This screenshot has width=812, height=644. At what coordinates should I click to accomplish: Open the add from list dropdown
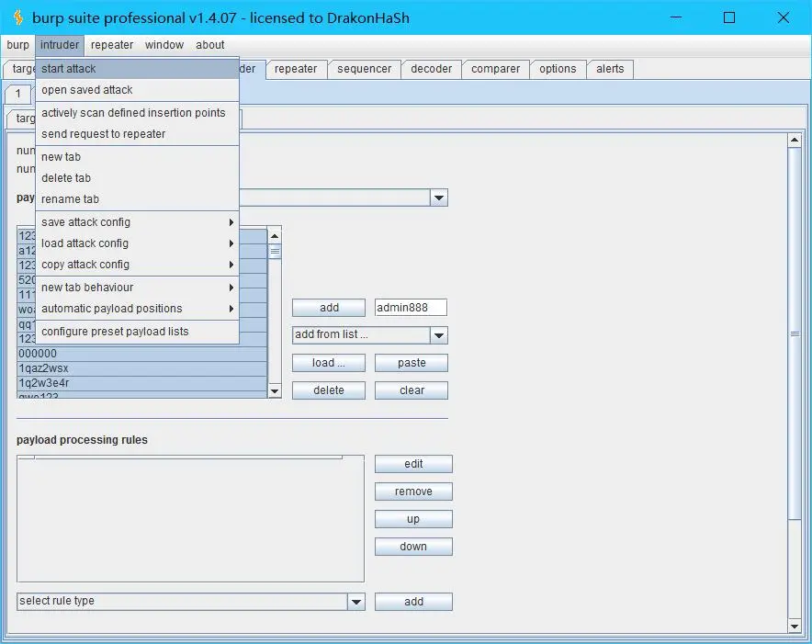click(370, 334)
